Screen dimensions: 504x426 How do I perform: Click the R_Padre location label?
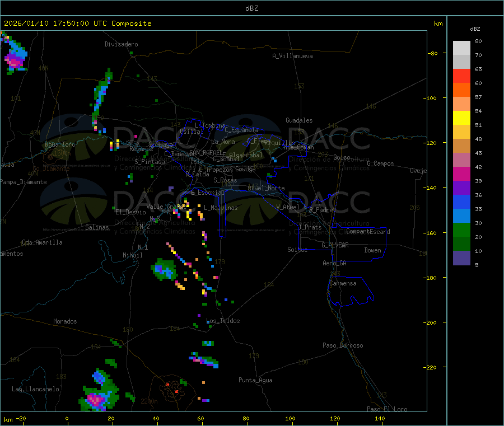pos(321,210)
